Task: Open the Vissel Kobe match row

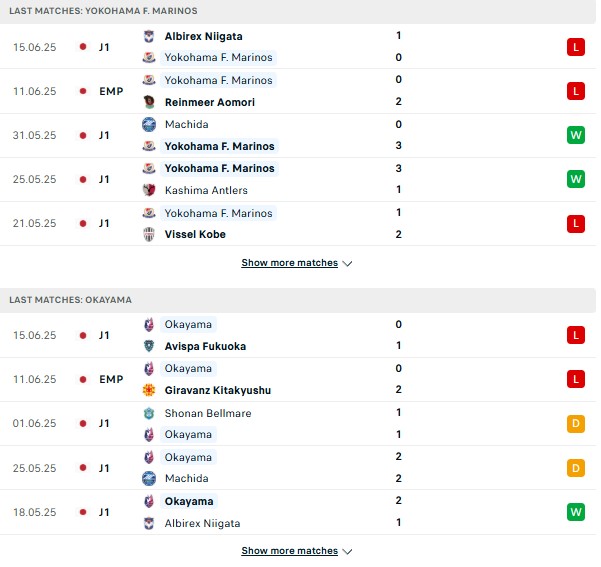Action: coord(298,224)
